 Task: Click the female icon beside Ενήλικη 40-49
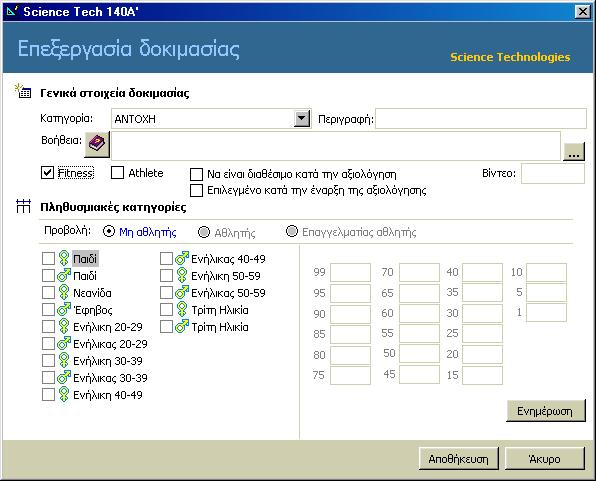[64, 395]
